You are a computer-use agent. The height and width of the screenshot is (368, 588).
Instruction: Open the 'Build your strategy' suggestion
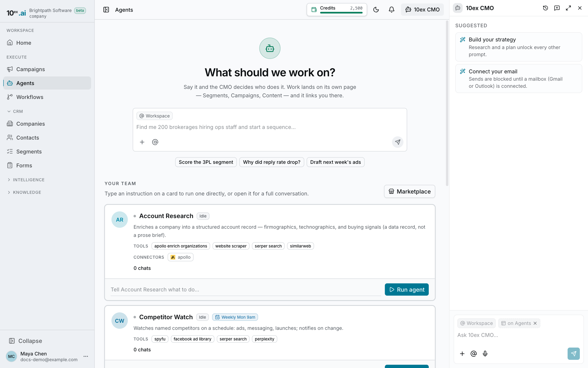(x=519, y=47)
